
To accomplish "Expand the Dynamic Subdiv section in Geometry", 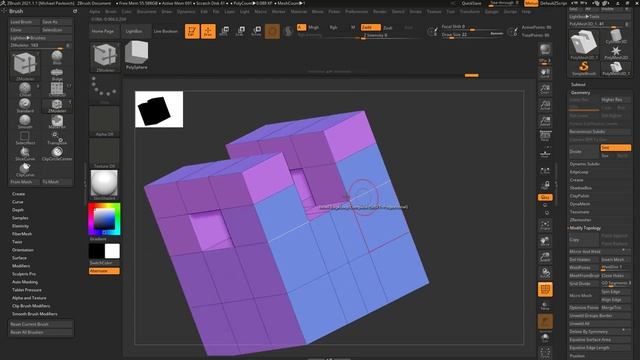I will point(585,164).
